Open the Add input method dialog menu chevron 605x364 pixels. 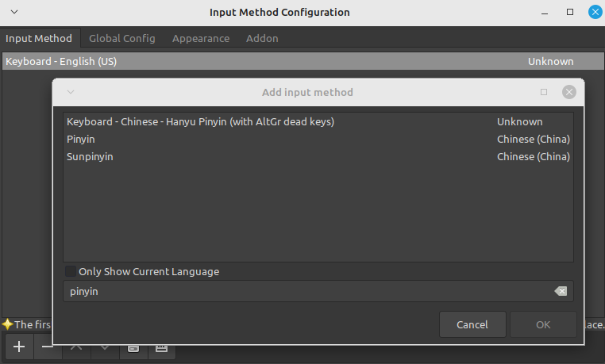pos(71,92)
